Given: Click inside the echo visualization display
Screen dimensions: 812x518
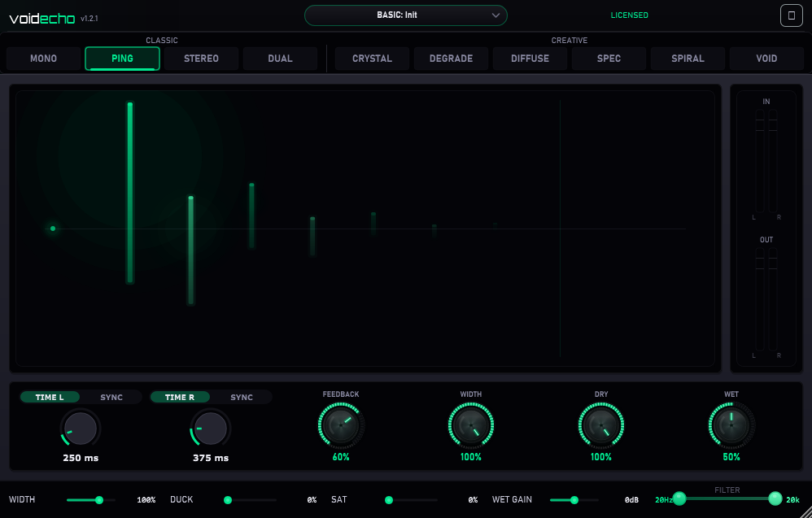Looking at the screenshot, I should pos(365,228).
